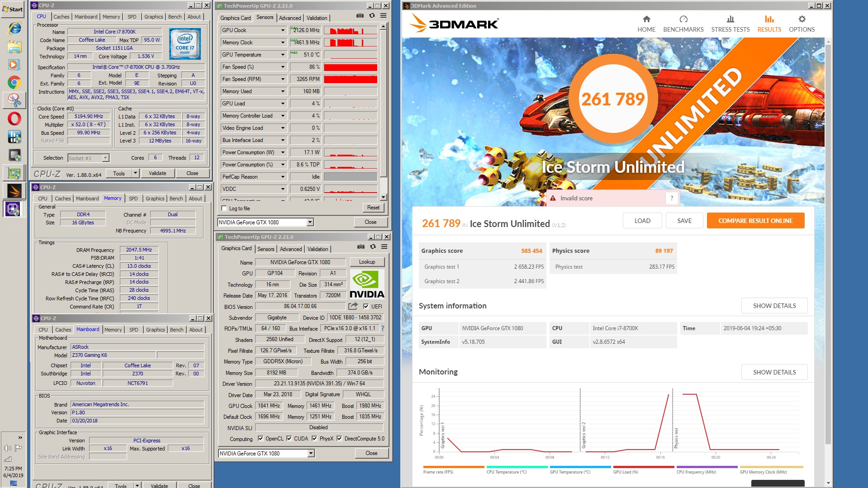Toggle the Log to file checkbox
The height and width of the screenshot is (488, 868).
click(224, 208)
